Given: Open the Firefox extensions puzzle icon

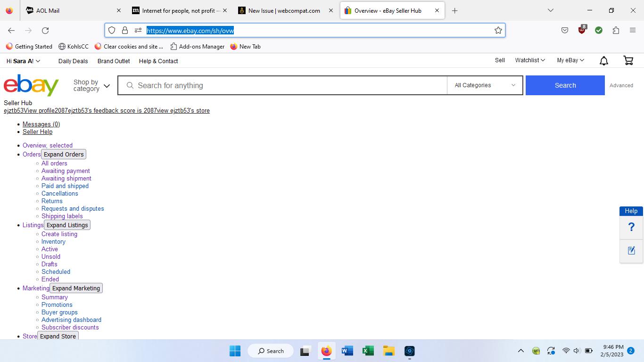Looking at the screenshot, I should tap(616, 30).
